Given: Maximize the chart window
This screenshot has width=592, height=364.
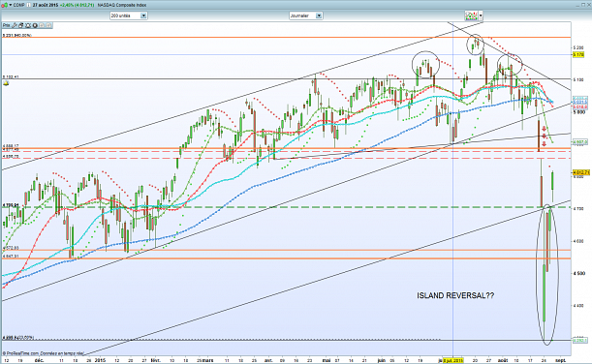Looking at the screenshot, I should 583,5.
